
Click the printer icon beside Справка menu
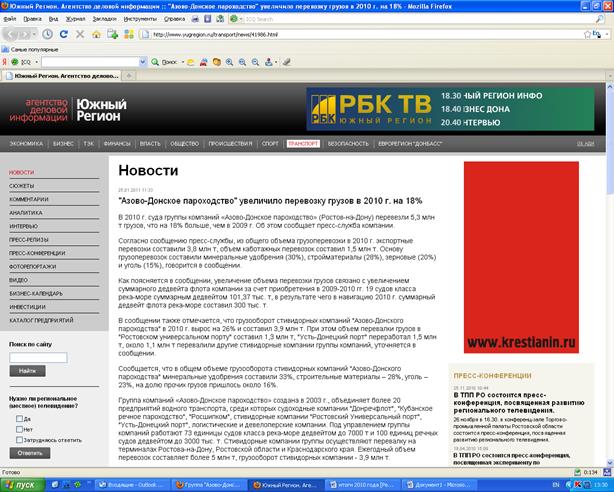195,19
